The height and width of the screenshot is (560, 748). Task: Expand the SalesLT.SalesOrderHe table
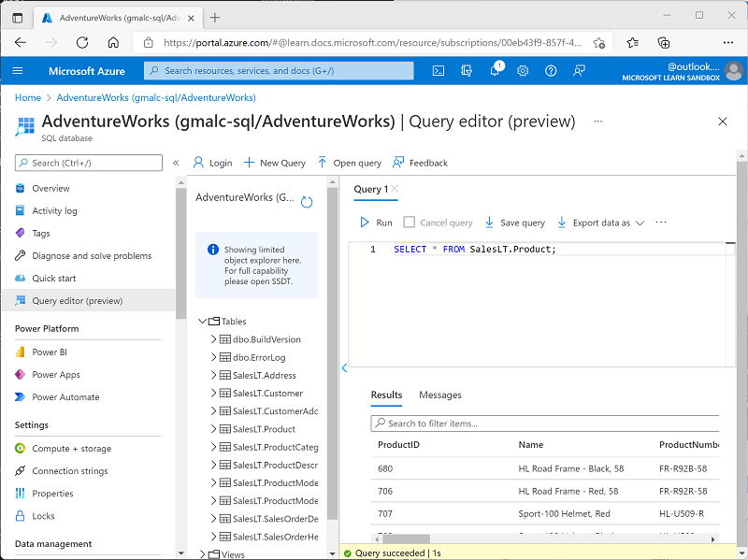point(213,537)
